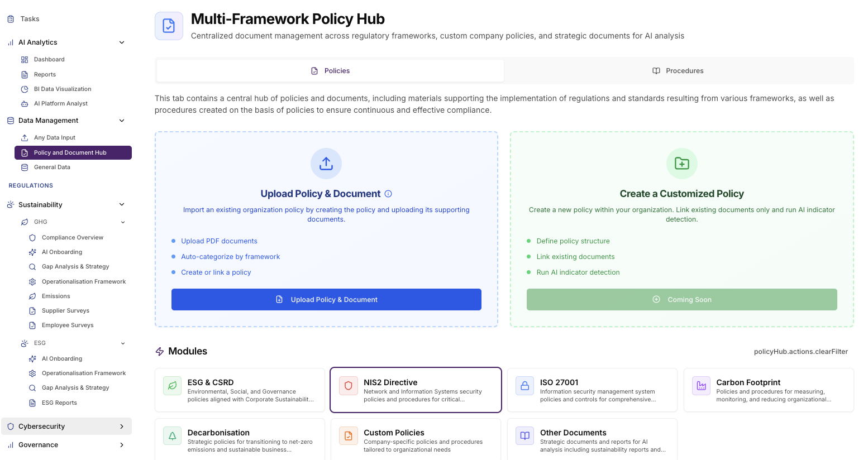Click the General Data icon in sidebar
The height and width of the screenshot is (460, 868).
(25, 167)
